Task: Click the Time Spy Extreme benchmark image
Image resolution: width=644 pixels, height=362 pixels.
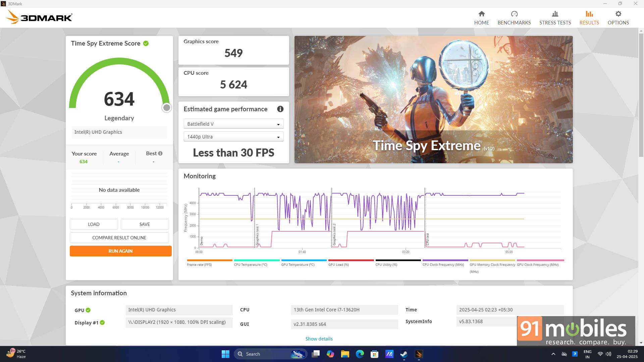Action: tap(433, 100)
